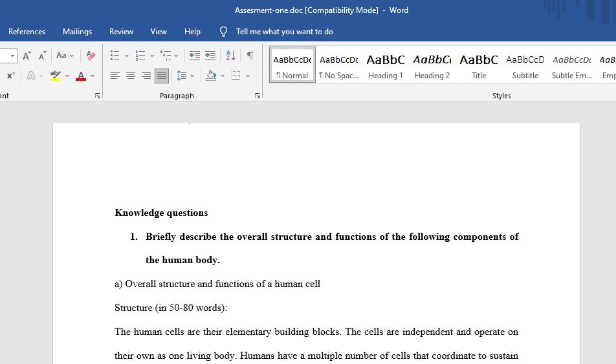Viewport: 616px width, 364px height.
Task: Open the Mailings tab
Action: [78, 32]
